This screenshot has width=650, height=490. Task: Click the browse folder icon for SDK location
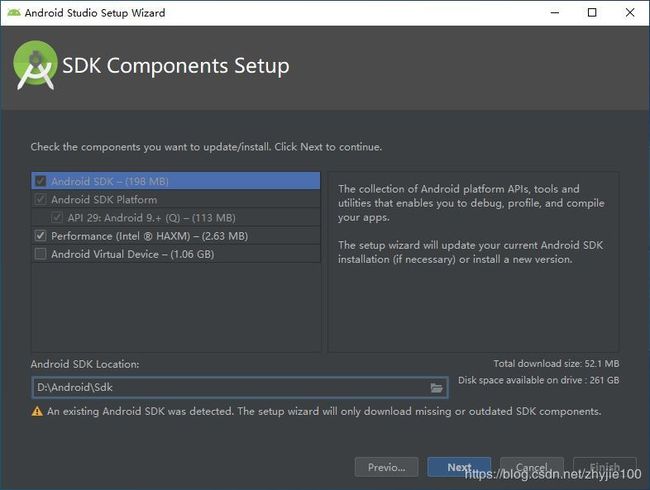click(x=436, y=388)
